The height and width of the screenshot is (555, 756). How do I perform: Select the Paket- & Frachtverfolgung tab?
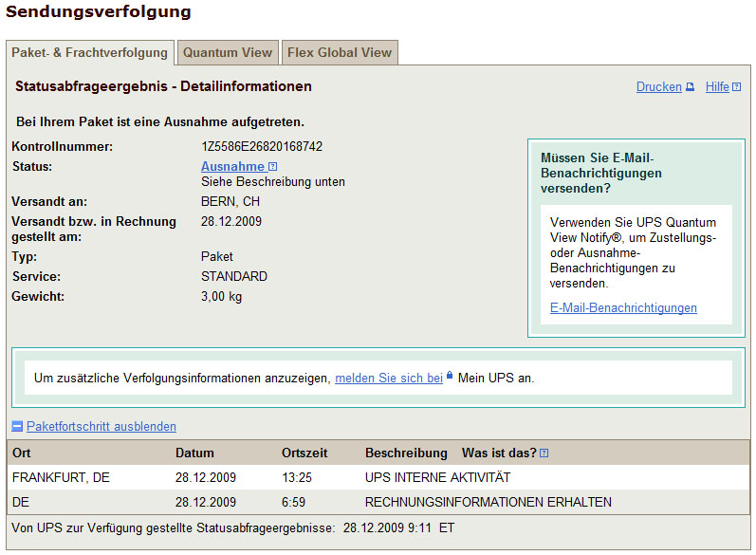[90, 52]
